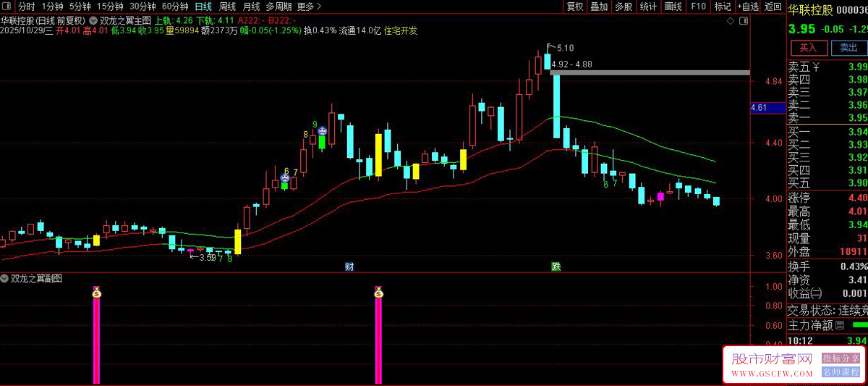The image size is (868, 386).
Task: Open the 多周期 multi-period view
Action: tap(278, 7)
